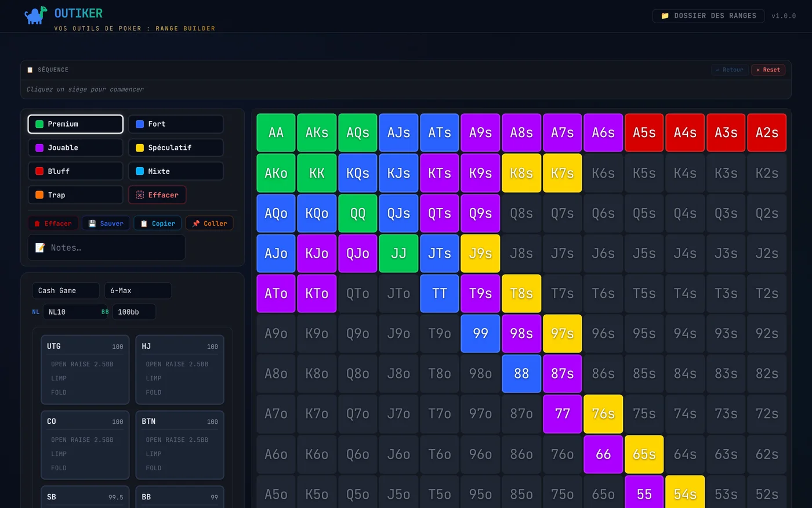
Task: Click the 98s purple hand cell
Action: pyautogui.click(x=521, y=333)
